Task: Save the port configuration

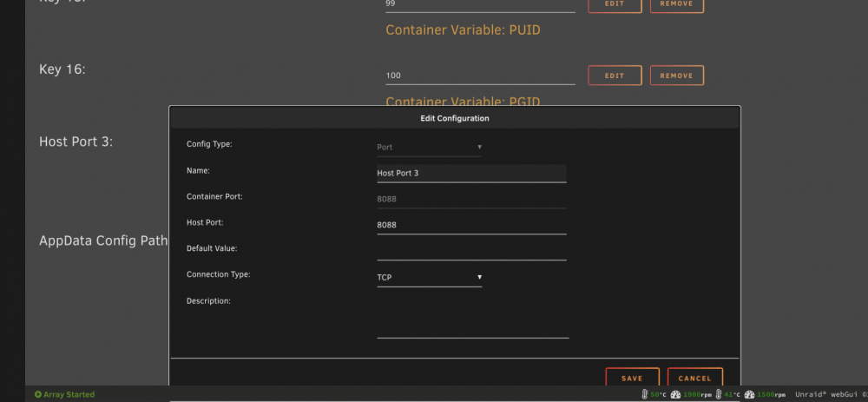Action: pyautogui.click(x=632, y=379)
